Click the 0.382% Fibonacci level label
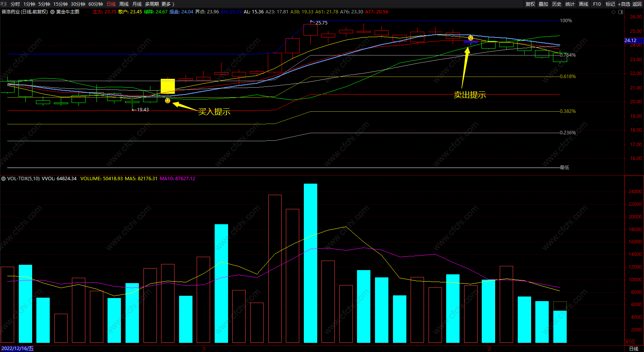 [x=568, y=111]
